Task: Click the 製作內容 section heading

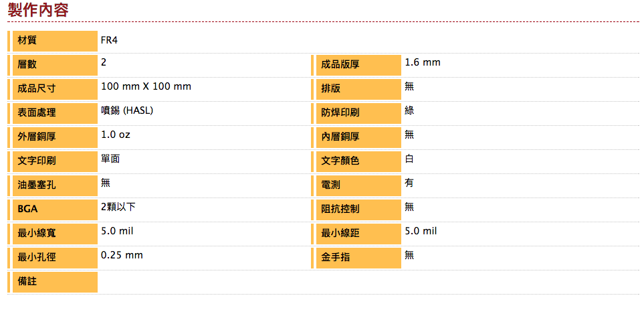Action: [x=38, y=10]
